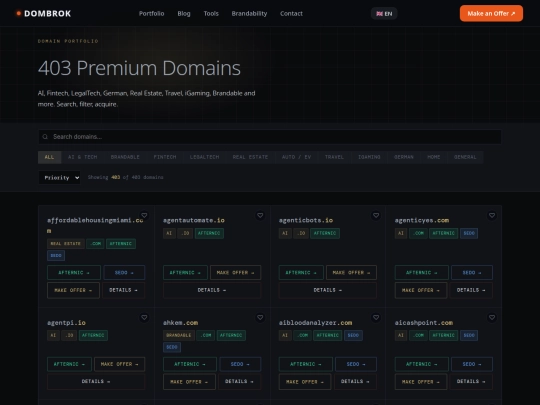Screen dimensions: 540x405
Task: Click the 403 Premium Domains heading
Action: point(139,68)
